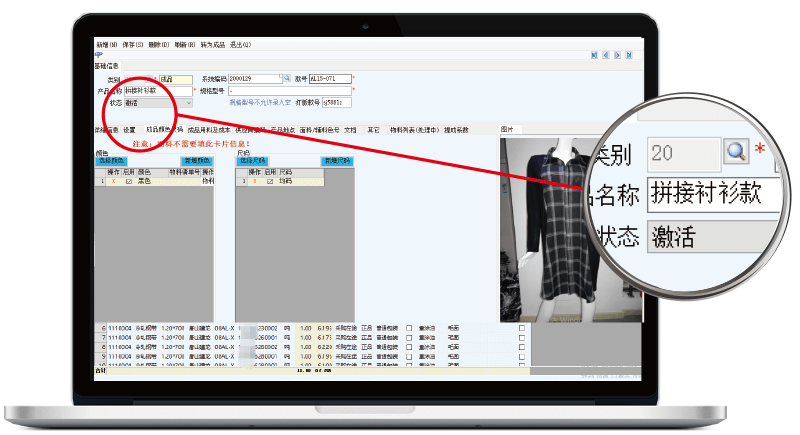This screenshot has height=435, width=800.
Task: Click the red X delete icon in 均码 row
Action: 255,181
